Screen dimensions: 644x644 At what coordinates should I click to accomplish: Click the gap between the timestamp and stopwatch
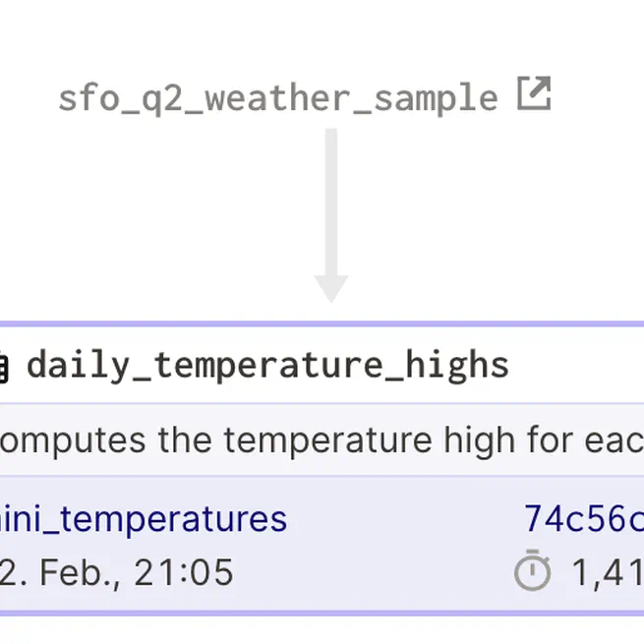point(374,571)
